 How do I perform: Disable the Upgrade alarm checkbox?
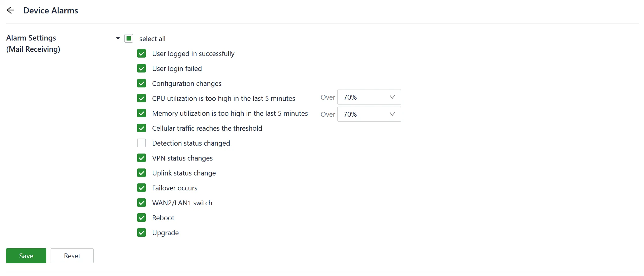tap(141, 233)
